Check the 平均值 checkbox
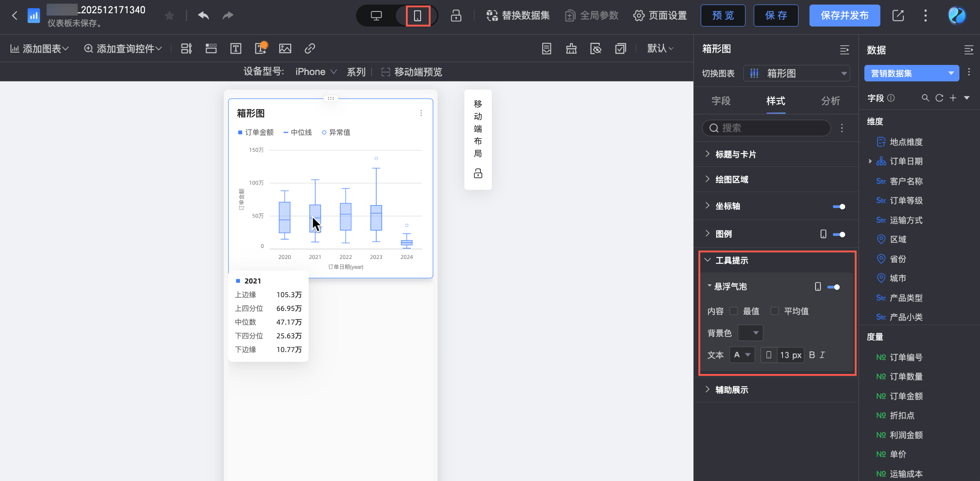This screenshot has height=481, width=980. (774, 311)
